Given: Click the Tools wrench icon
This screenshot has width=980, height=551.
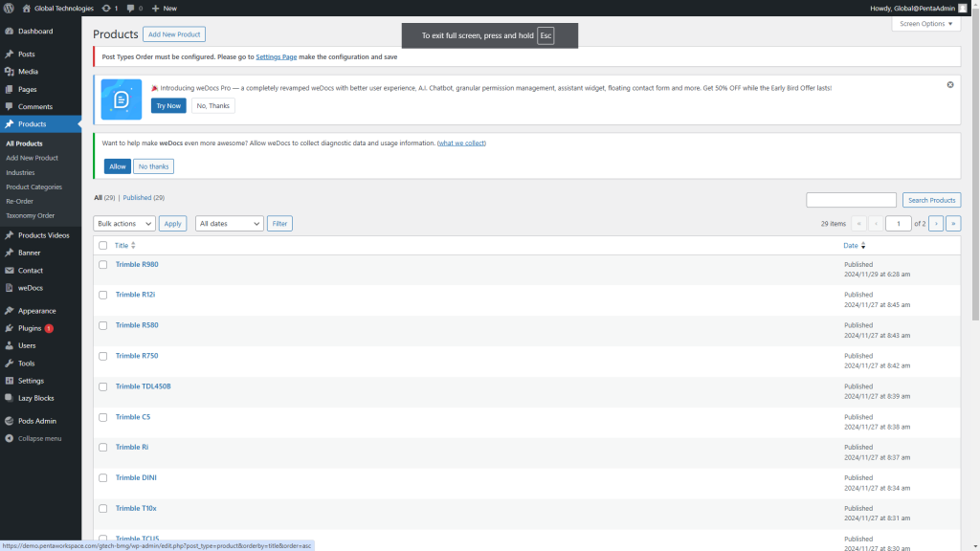Looking at the screenshot, I should [10, 363].
